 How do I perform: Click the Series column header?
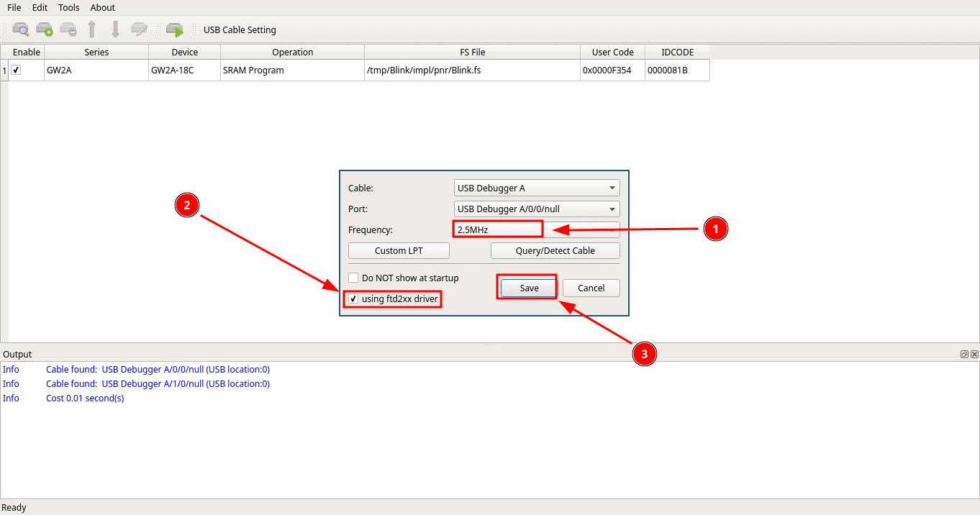(96, 52)
